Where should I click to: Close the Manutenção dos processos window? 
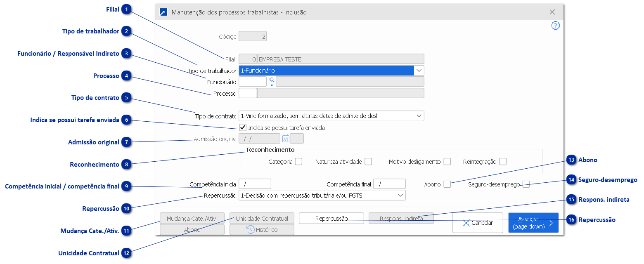(552, 12)
